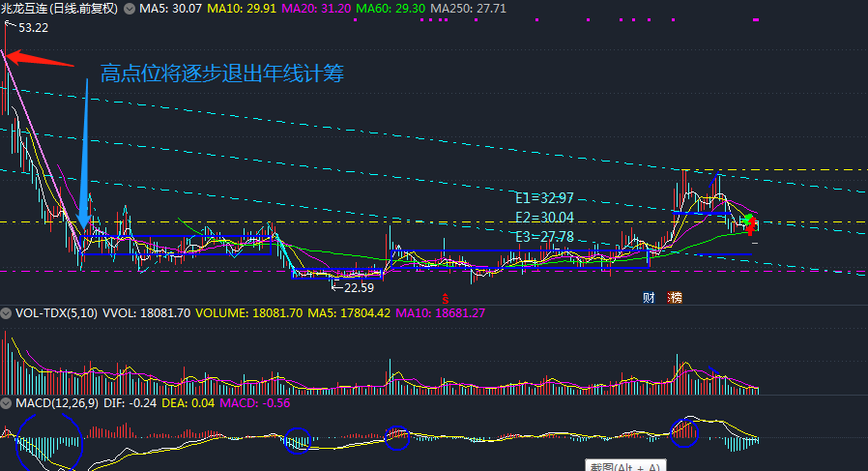Click the big blue downward arrow annotation
The width and height of the screenshot is (868, 471).
(85, 154)
